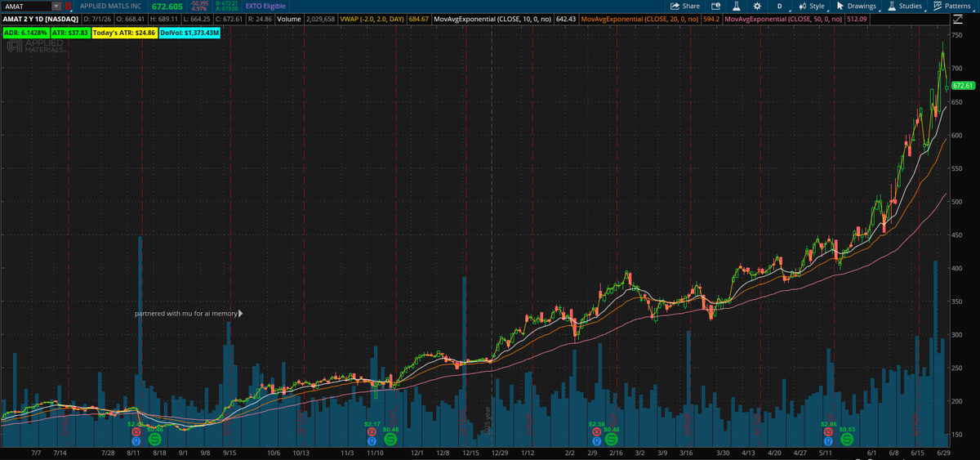Click the $2.86 earnings marker
The height and width of the screenshot is (460, 980).
click(828, 424)
